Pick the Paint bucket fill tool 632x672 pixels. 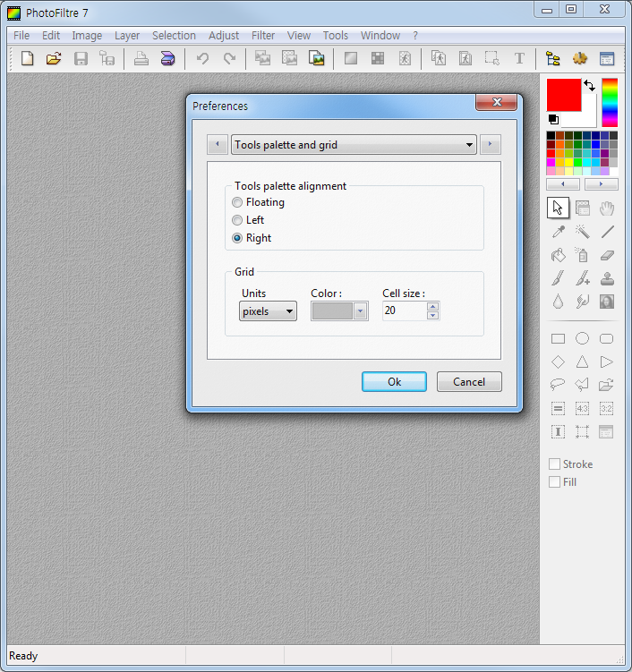point(558,255)
